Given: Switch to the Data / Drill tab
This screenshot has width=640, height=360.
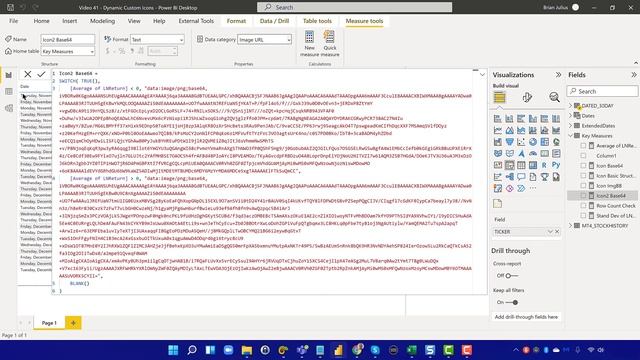Looking at the screenshot, I should click(x=274, y=21).
